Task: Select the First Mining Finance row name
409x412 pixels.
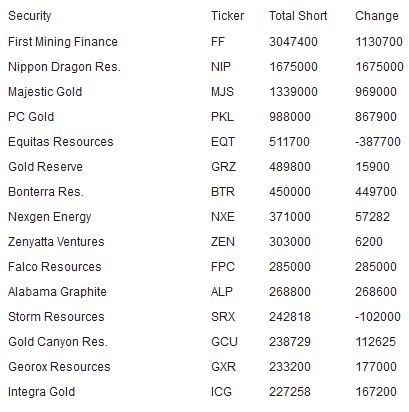Action: pos(63,42)
